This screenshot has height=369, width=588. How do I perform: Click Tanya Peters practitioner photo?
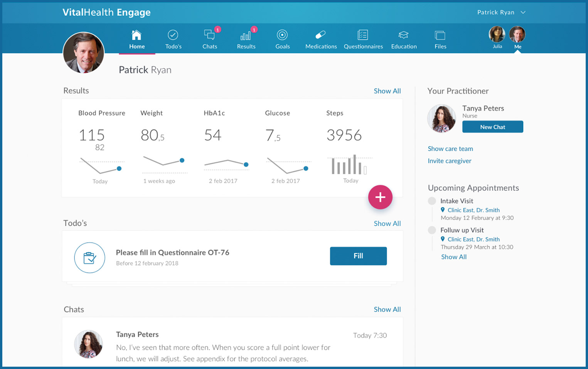click(441, 119)
